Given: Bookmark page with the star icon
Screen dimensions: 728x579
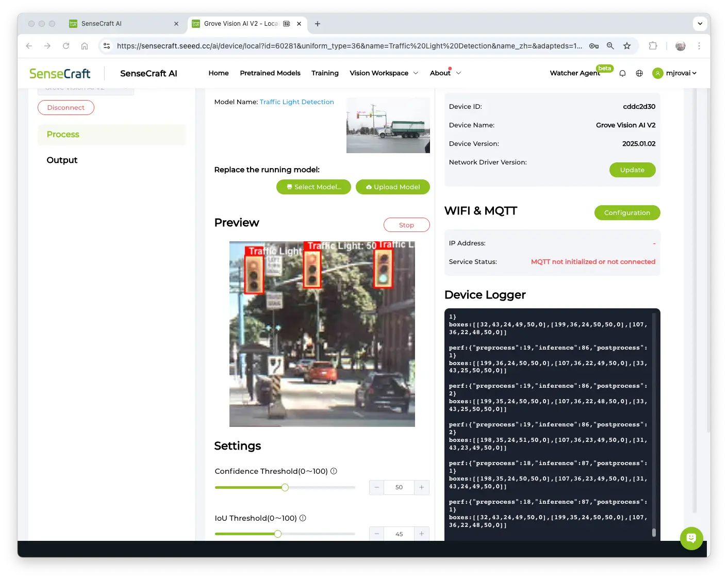Looking at the screenshot, I should point(627,46).
